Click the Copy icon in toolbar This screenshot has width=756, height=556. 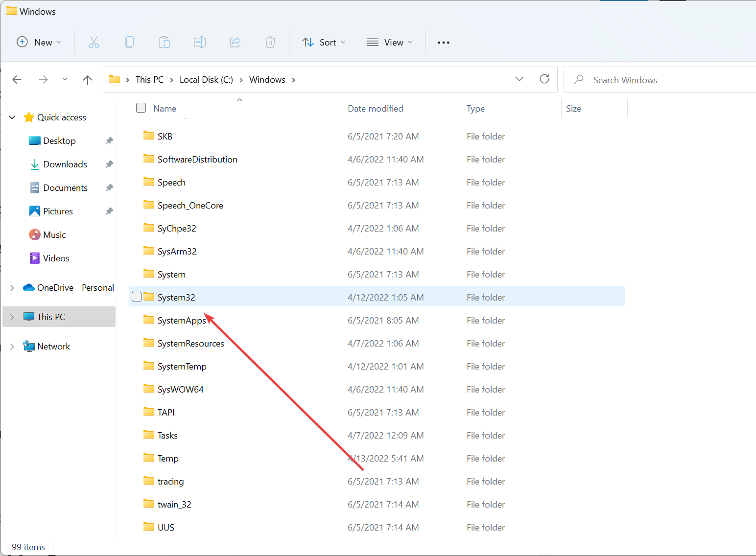point(129,43)
